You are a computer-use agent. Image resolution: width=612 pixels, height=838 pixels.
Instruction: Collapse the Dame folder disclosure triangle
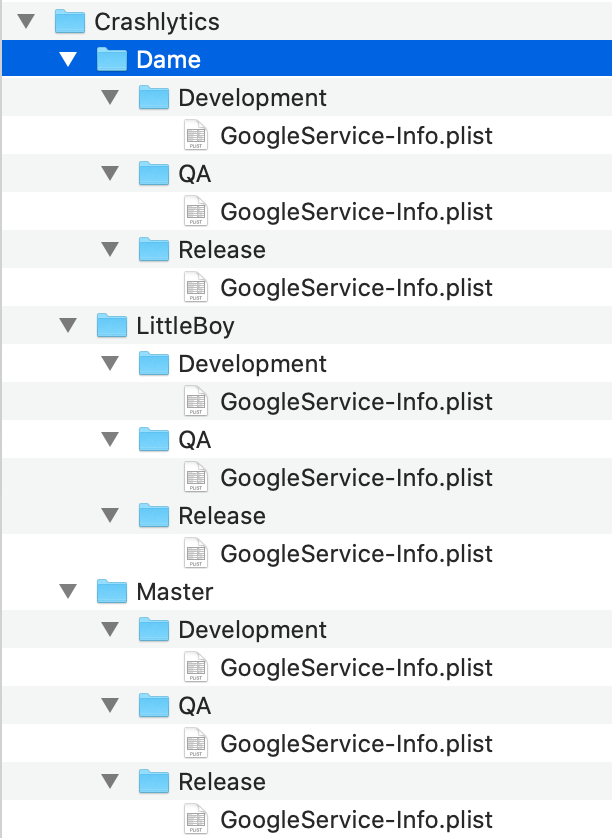[x=68, y=59]
